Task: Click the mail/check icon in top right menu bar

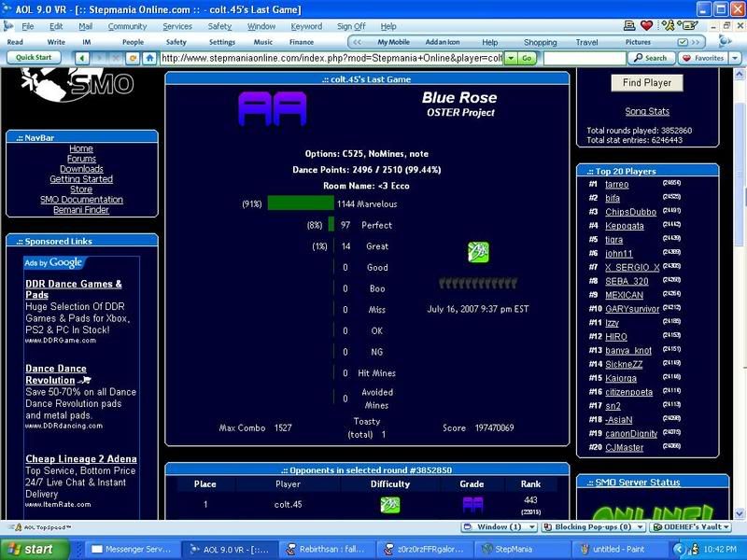Action: [688, 26]
